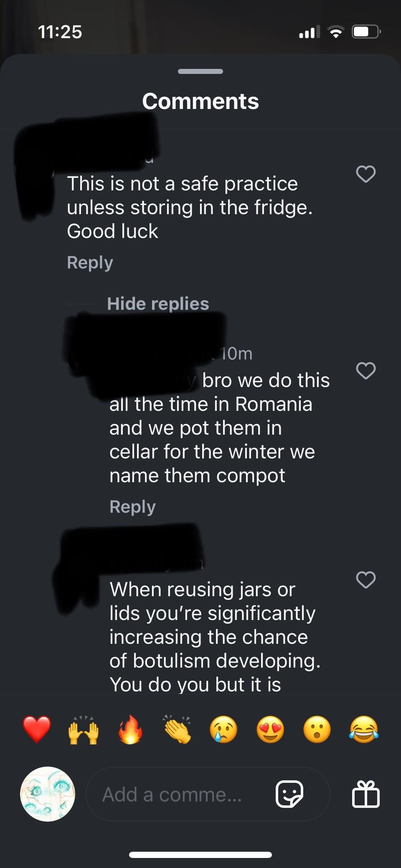401x868 pixels.
Task: Send fire emoji reaction
Action: click(x=130, y=729)
